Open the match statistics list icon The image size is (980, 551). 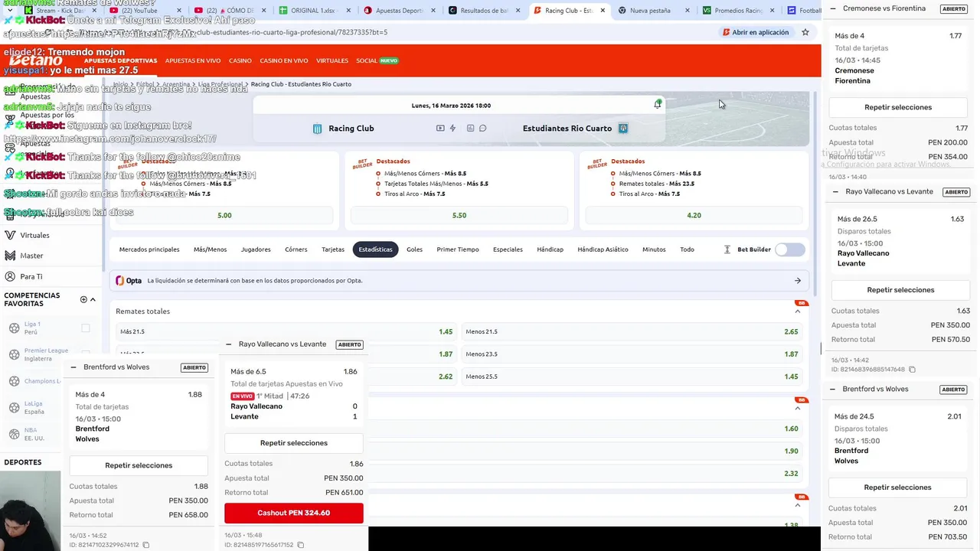tap(470, 129)
